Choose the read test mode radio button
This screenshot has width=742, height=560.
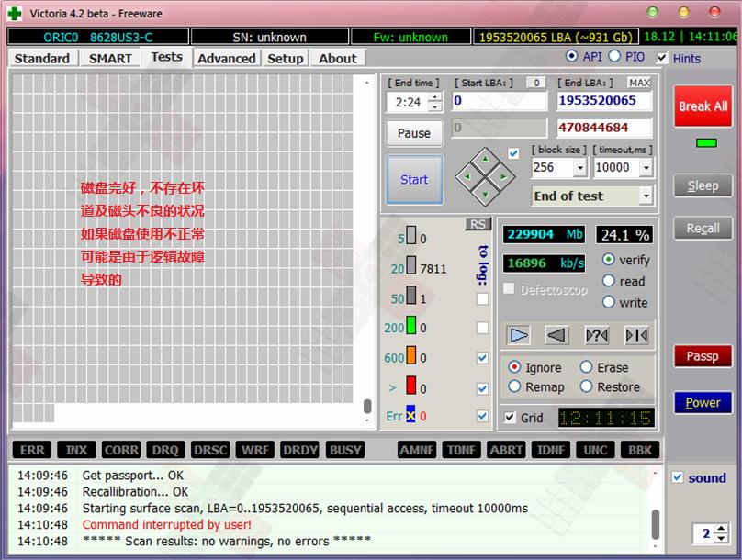608,281
